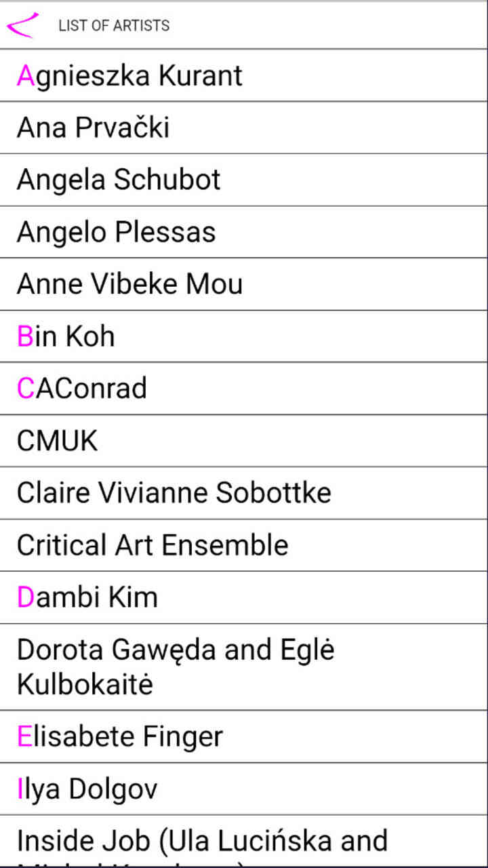Select the Inside Job list item

tap(202, 842)
